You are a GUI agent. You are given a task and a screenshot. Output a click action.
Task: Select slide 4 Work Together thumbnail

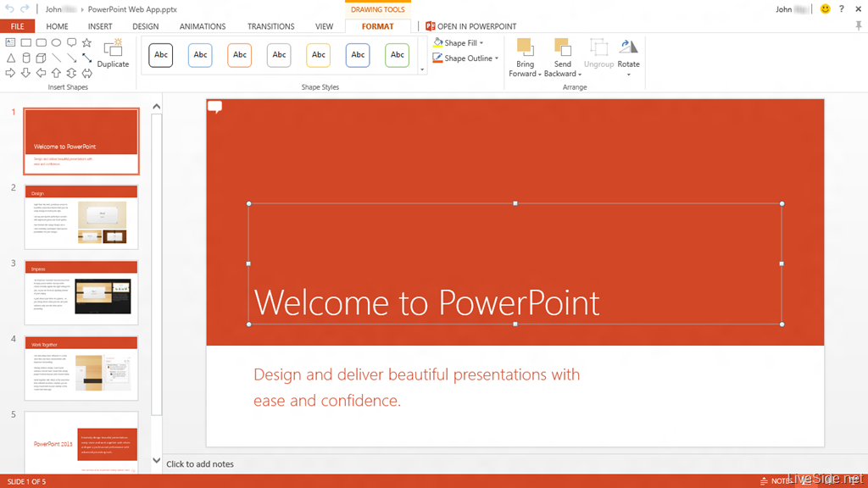[x=81, y=369]
